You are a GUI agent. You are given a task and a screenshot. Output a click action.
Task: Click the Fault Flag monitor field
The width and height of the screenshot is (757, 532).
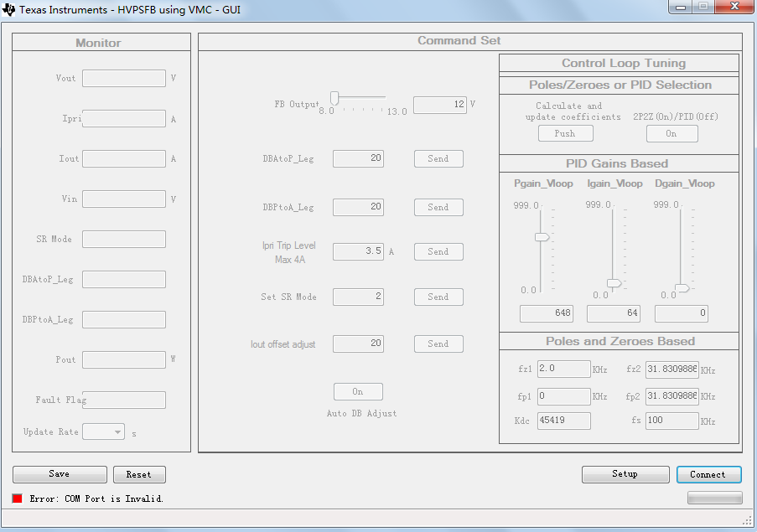click(124, 400)
